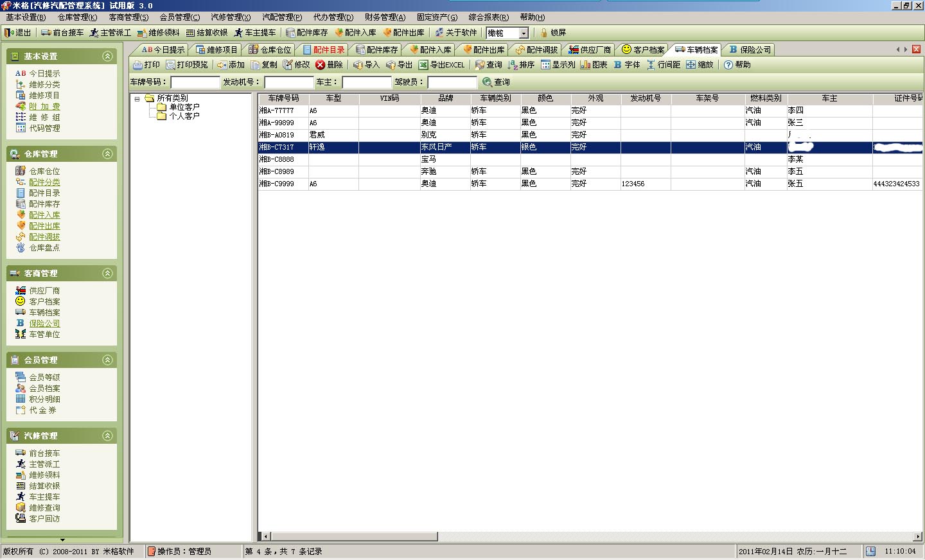Open 前台接车 from the top toolbar
Screen dimensions: 925x560
(62, 33)
